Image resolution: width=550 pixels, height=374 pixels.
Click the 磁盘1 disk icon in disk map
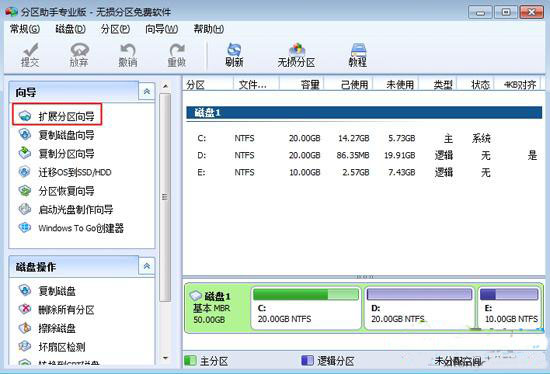[x=195, y=295]
